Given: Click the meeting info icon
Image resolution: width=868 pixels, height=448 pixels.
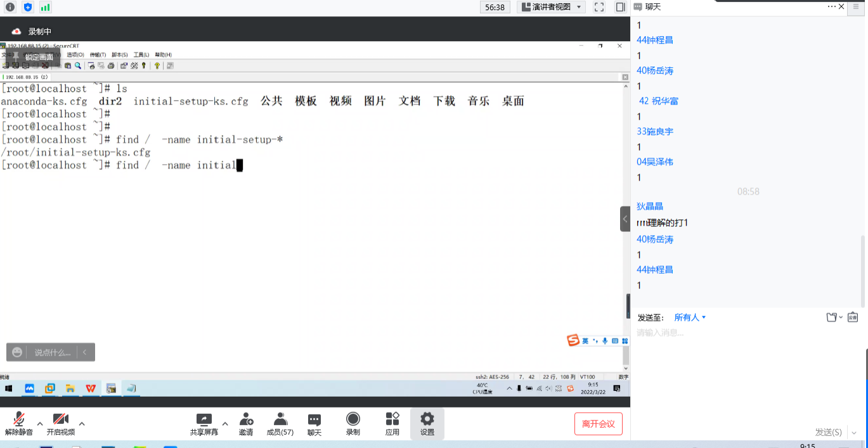Looking at the screenshot, I should (x=10, y=7).
